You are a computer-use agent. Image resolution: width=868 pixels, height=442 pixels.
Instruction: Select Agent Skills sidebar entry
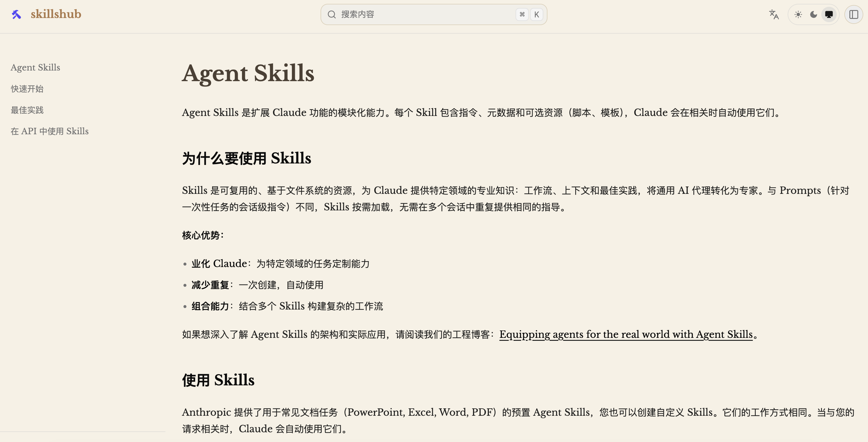[x=35, y=67]
